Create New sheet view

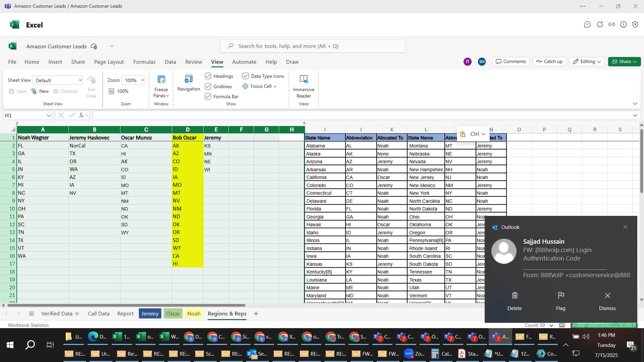[x=40, y=91]
